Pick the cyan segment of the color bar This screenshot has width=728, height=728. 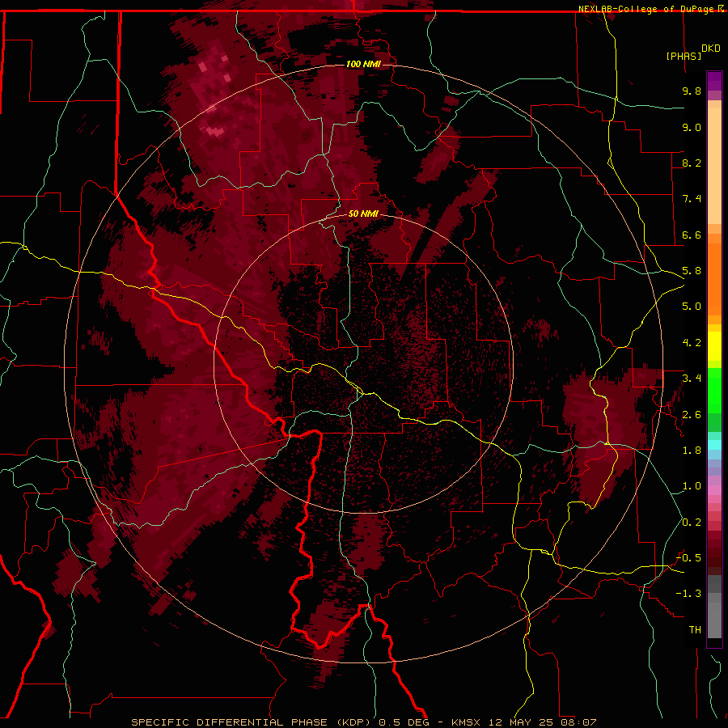tap(714, 445)
